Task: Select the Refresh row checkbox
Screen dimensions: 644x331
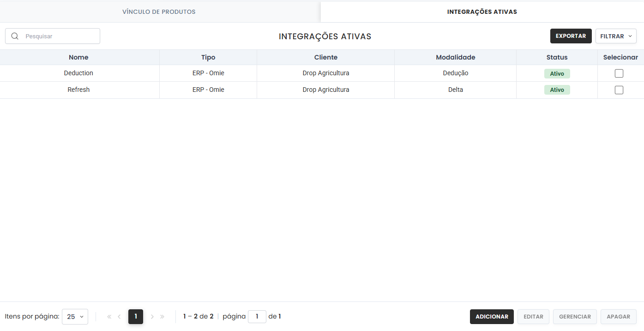Action: [619, 90]
